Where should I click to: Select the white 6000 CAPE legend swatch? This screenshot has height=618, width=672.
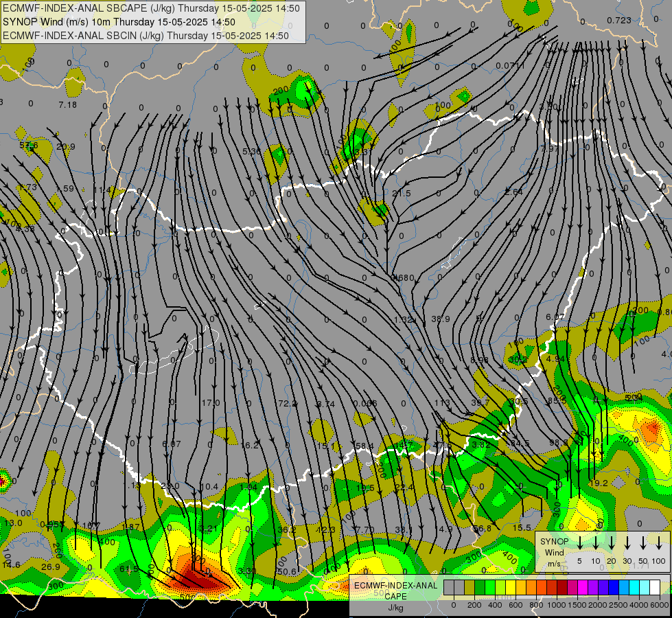coord(654,588)
